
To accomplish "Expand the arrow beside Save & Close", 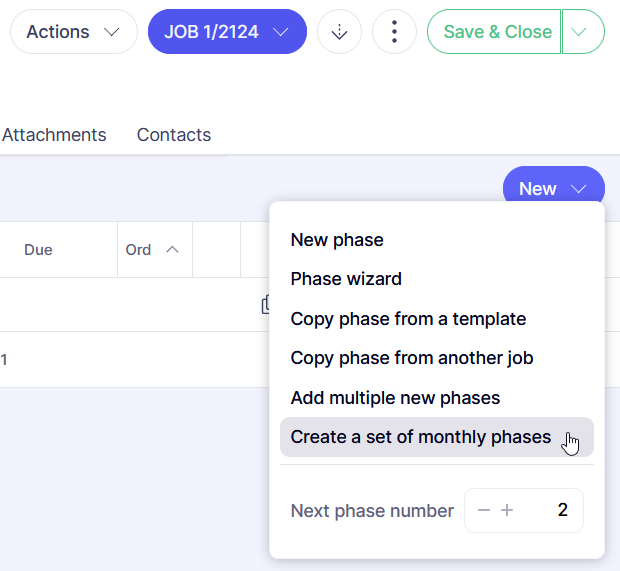I will [x=583, y=32].
